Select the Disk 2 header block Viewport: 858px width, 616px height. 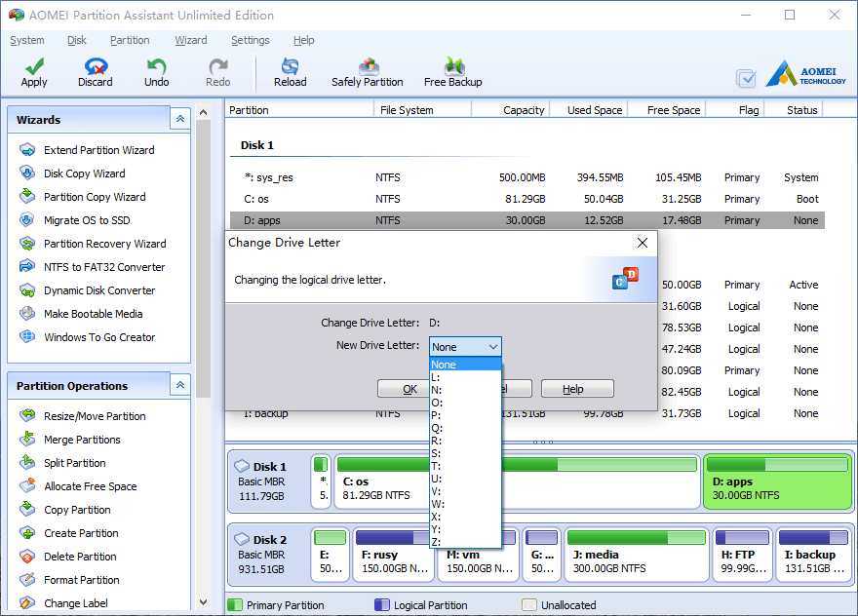point(269,555)
